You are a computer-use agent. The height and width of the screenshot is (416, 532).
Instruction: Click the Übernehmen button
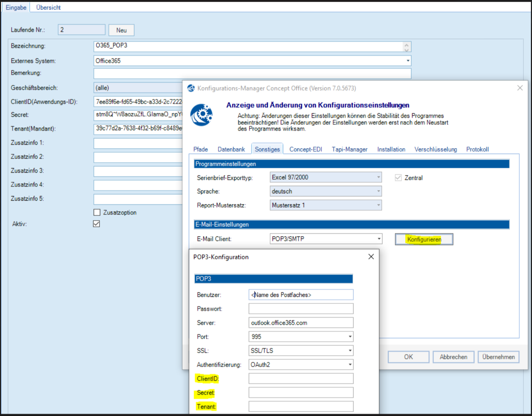(x=498, y=357)
